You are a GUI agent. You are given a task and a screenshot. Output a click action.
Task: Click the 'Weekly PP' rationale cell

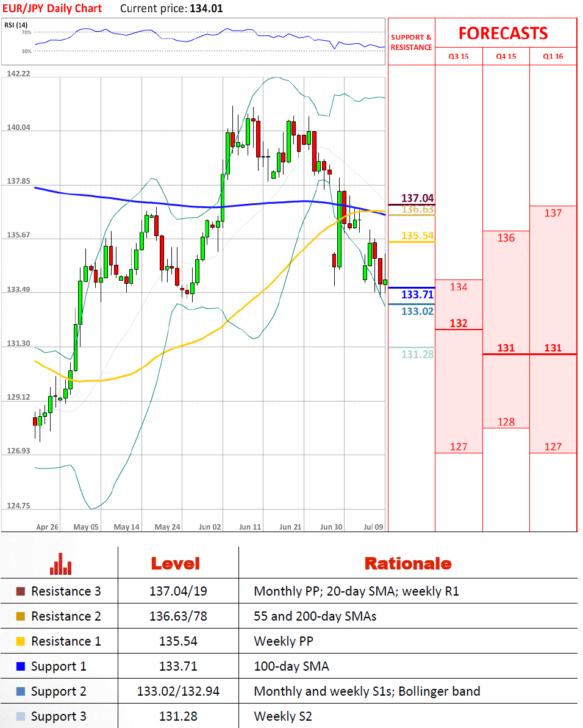[x=284, y=641]
